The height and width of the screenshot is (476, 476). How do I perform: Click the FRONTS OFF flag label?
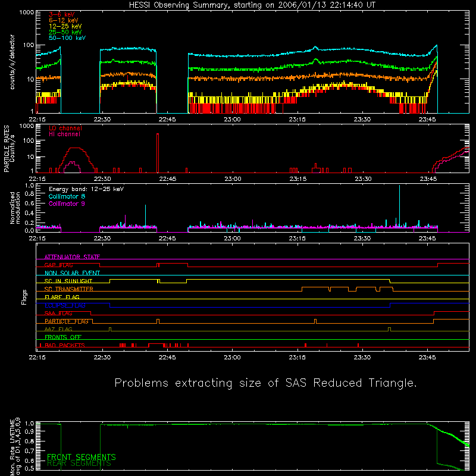tap(63, 337)
